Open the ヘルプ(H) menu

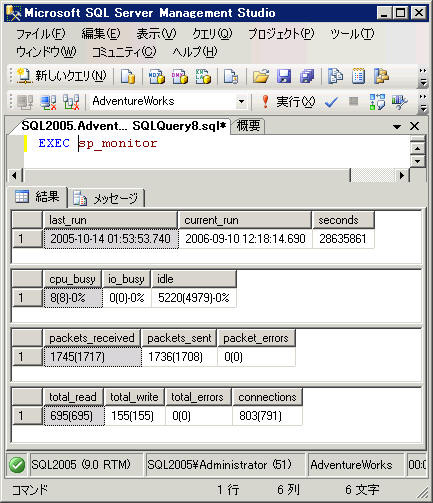point(195,52)
